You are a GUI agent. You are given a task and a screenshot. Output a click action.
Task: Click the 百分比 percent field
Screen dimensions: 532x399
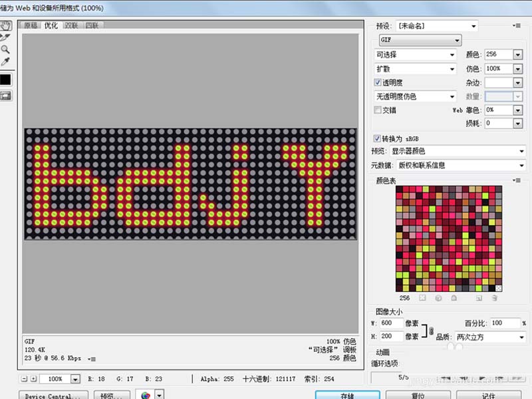pyautogui.click(x=505, y=323)
